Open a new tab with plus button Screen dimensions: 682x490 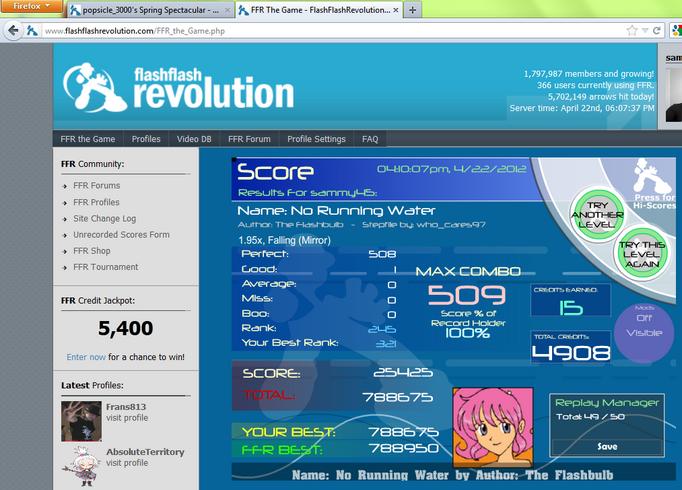[412, 10]
